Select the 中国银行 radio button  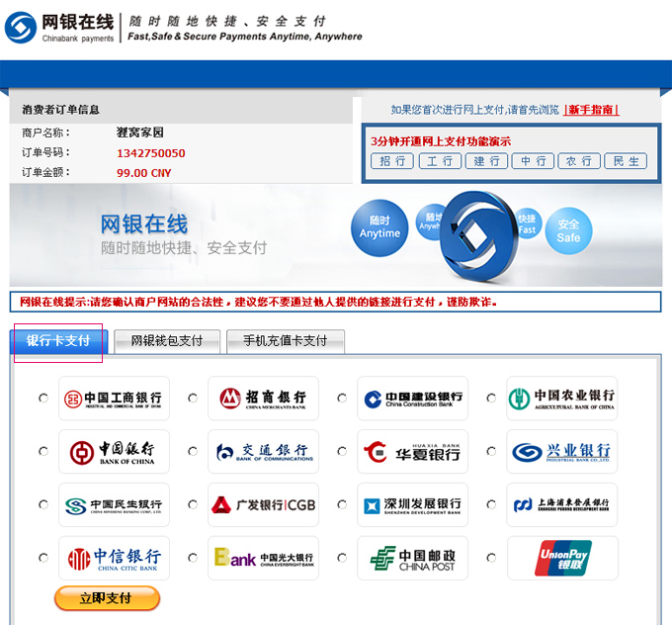point(43,451)
